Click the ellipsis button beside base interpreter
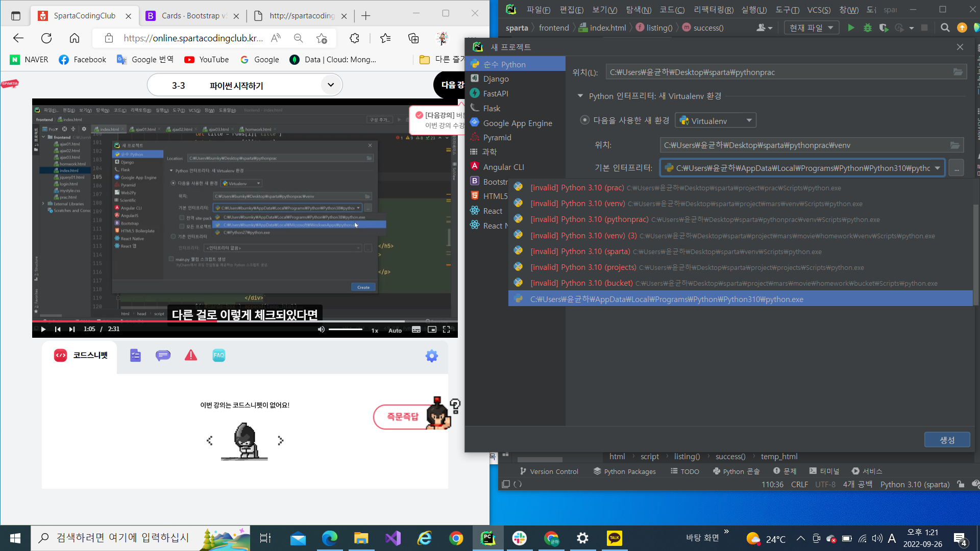The height and width of the screenshot is (551, 980). pyautogui.click(x=957, y=168)
